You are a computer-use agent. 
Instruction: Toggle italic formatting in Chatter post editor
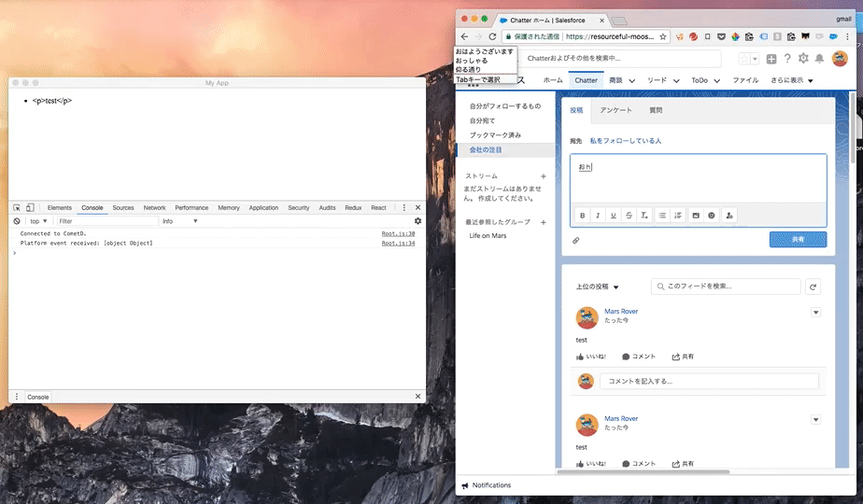click(598, 216)
